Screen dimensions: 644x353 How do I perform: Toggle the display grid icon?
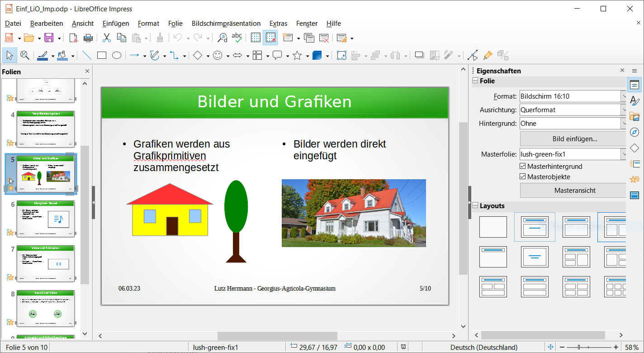click(x=256, y=38)
